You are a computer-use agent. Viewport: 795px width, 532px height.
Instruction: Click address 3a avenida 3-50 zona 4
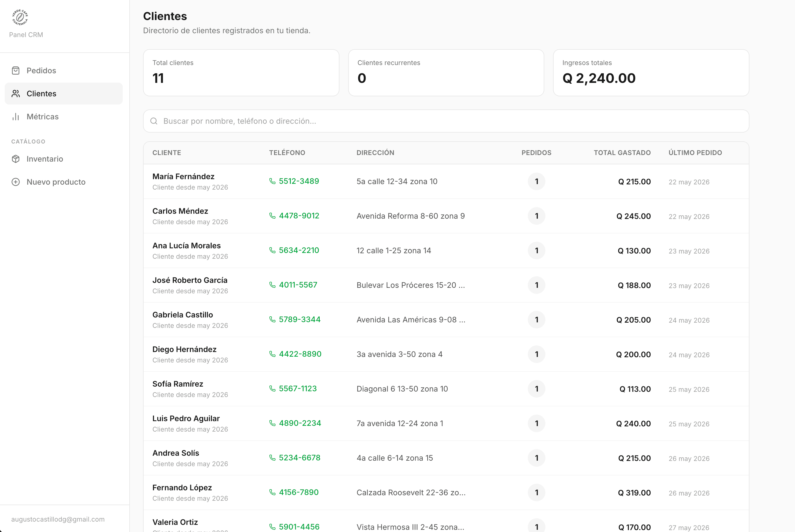(x=399, y=354)
